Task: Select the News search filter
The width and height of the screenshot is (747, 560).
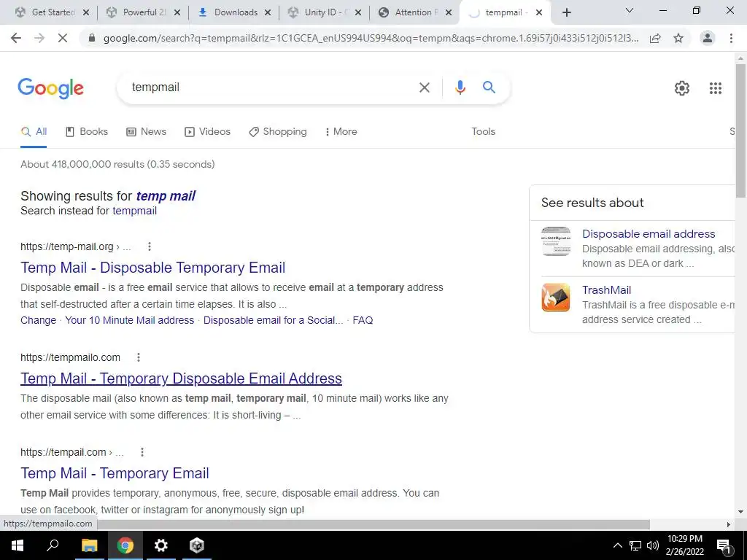Action: coord(146,132)
